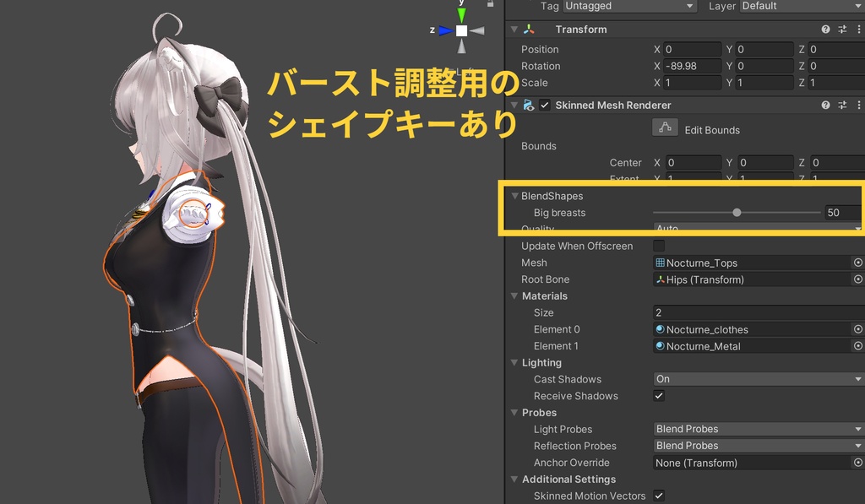
Task: Open the Layer dropdown showing Default
Action: (802, 6)
